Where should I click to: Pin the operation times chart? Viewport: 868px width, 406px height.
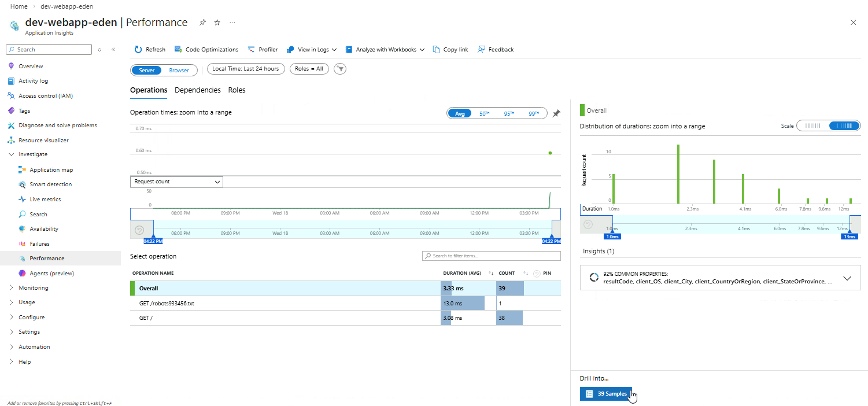pos(556,113)
